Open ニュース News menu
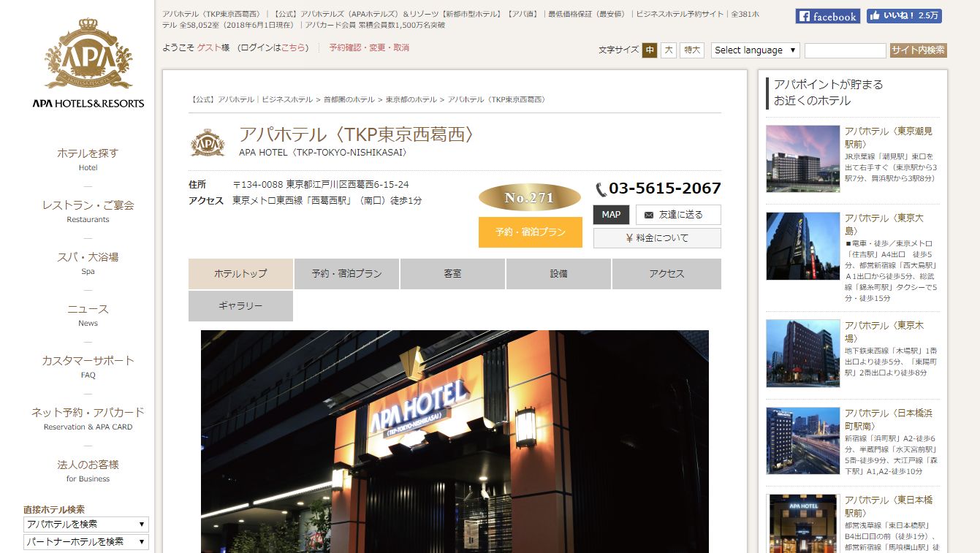Image resolution: width=980 pixels, height=553 pixels. 88,315
